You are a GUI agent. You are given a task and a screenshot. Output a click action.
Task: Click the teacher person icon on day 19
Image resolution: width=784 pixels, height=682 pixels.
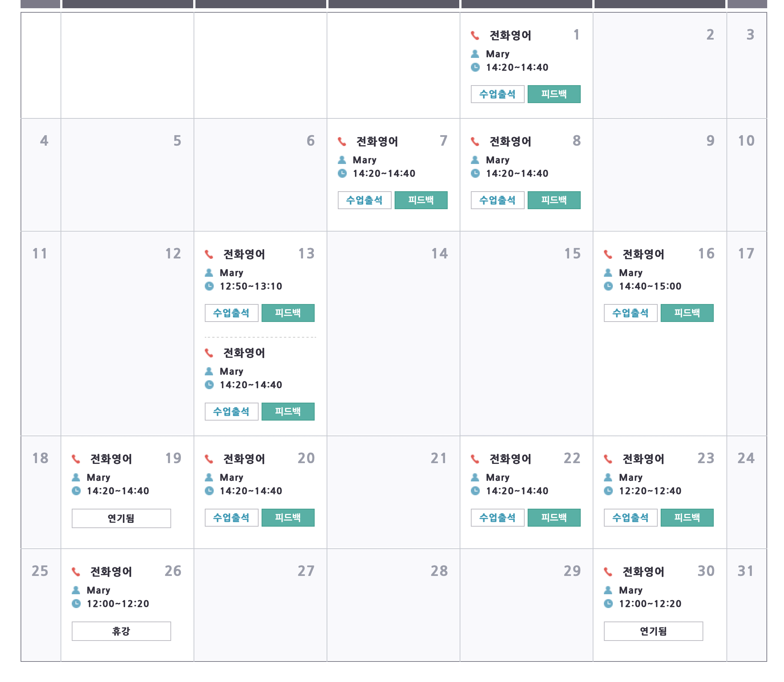(76, 477)
